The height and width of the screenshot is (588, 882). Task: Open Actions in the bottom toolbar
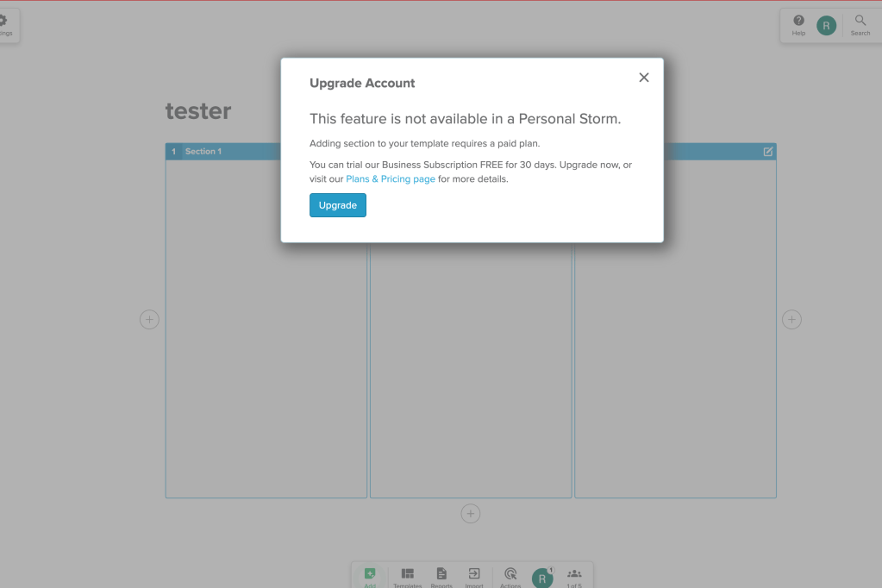point(510,578)
